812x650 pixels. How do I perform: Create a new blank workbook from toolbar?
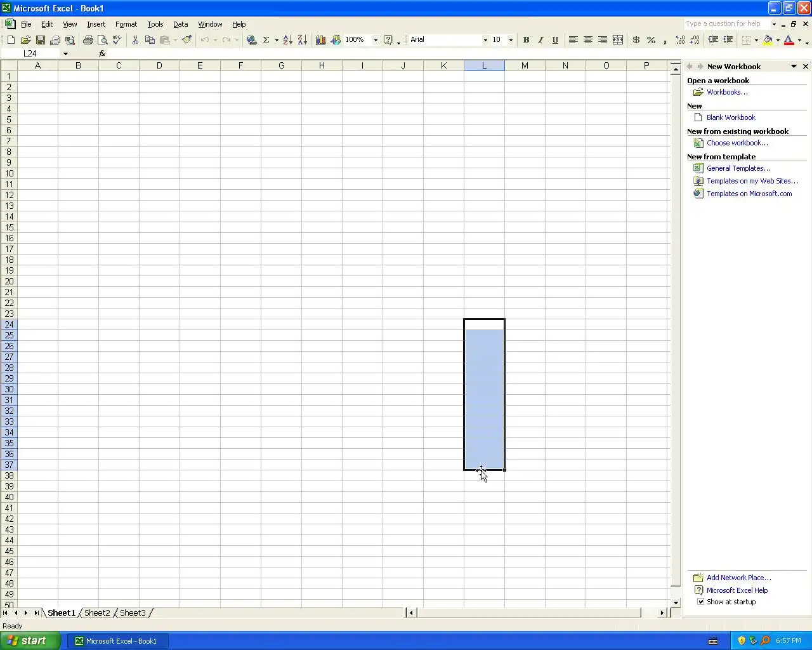(11, 40)
